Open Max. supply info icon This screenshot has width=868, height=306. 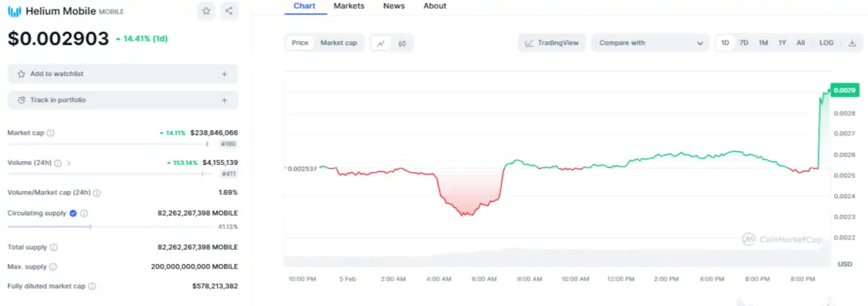53,267
